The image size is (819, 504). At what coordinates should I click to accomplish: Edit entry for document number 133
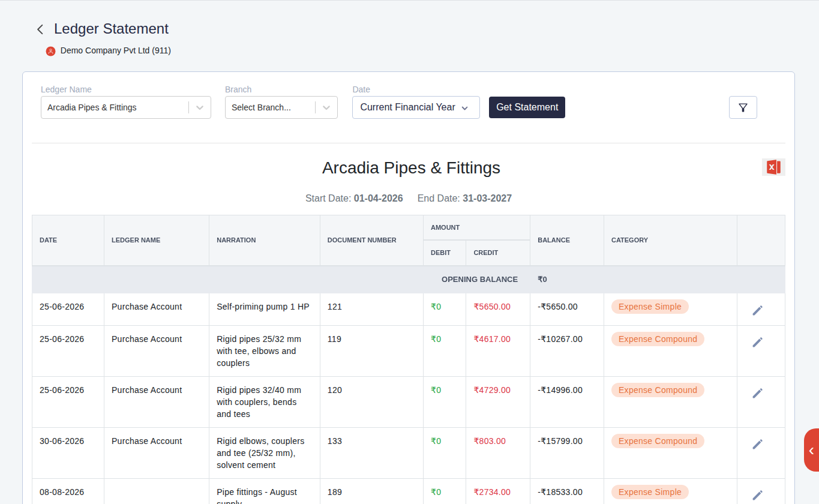[758, 444]
